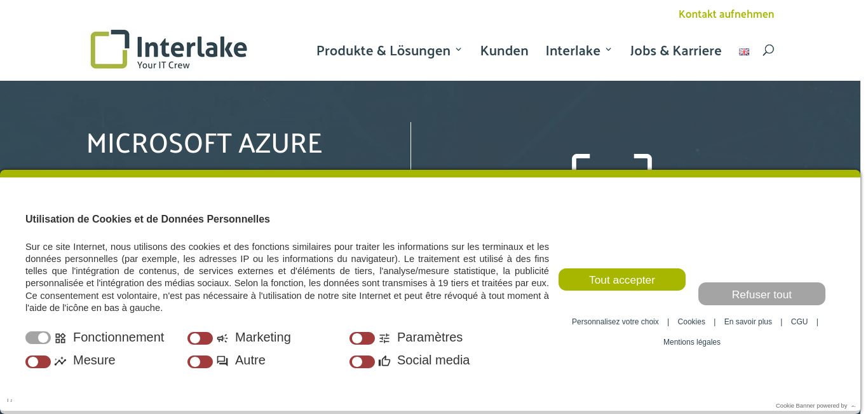Click the Mesure chart icon
The width and height of the screenshot is (868, 414).
(x=60, y=361)
